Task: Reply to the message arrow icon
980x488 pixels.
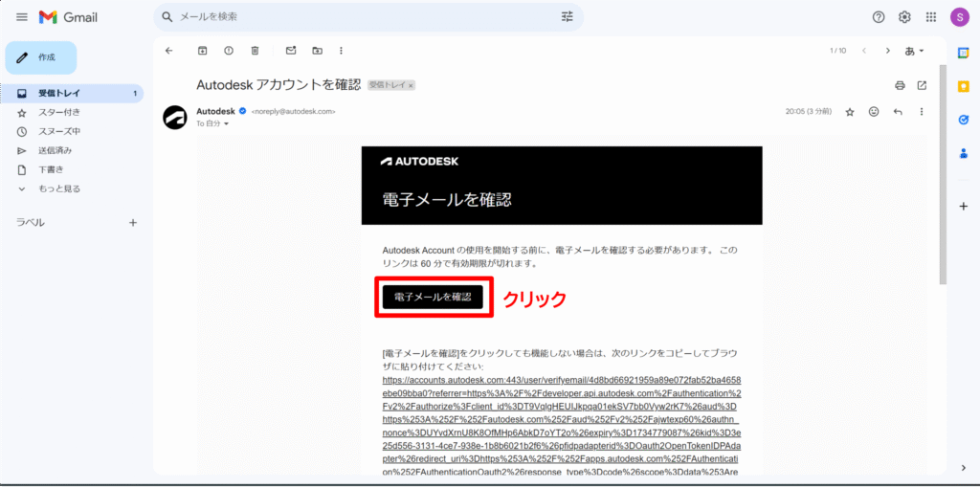Action: tap(898, 112)
